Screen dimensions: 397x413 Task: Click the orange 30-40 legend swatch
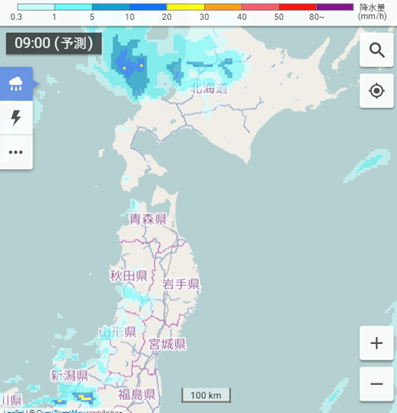click(223, 7)
